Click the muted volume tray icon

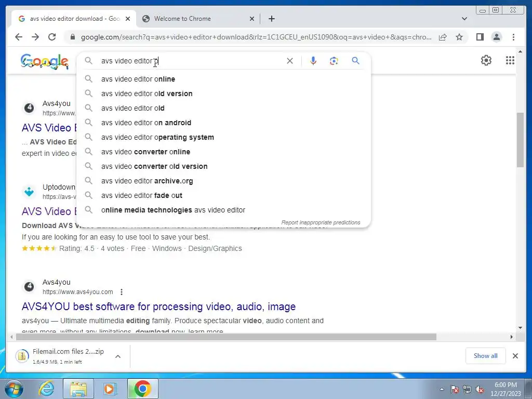(x=480, y=390)
